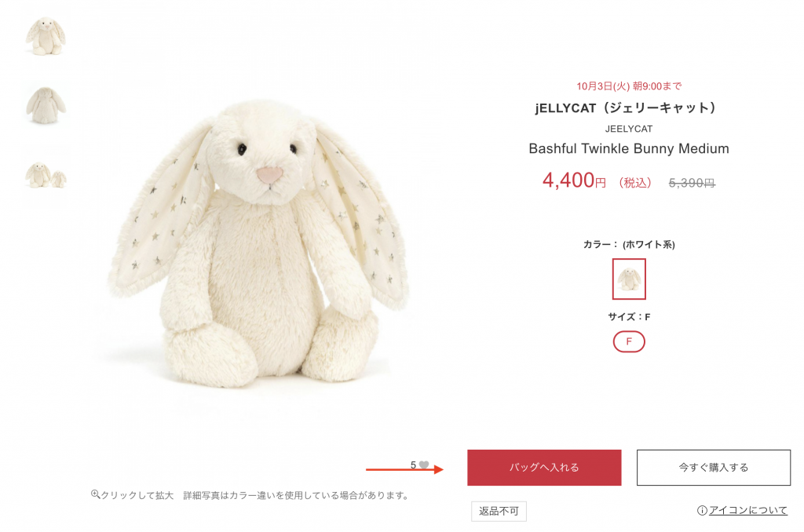Click the 4,400円 sale price

coord(574,180)
